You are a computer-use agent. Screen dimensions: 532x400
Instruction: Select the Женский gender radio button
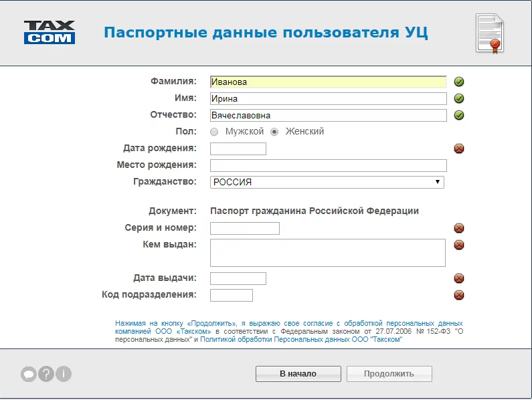point(274,132)
